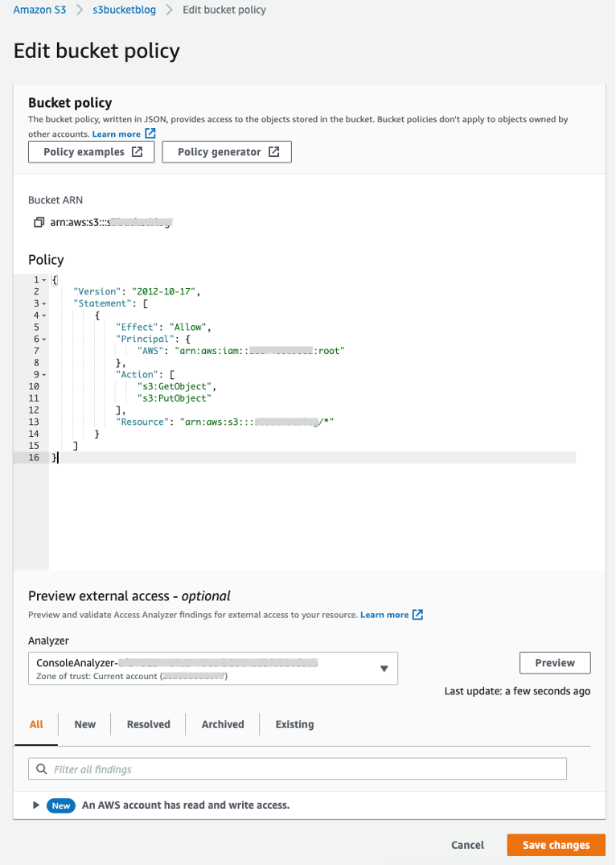The width and height of the screenshot is (616, 865).
Task: Click the Bucket ARN value text
Action: click(x=111, y=222)
